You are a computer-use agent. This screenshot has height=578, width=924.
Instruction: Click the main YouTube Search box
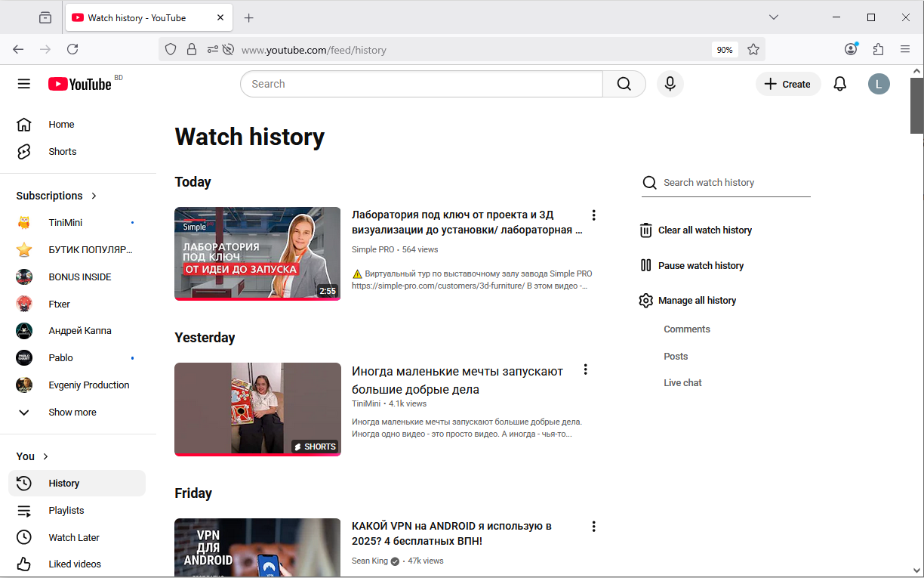point(421,84)
